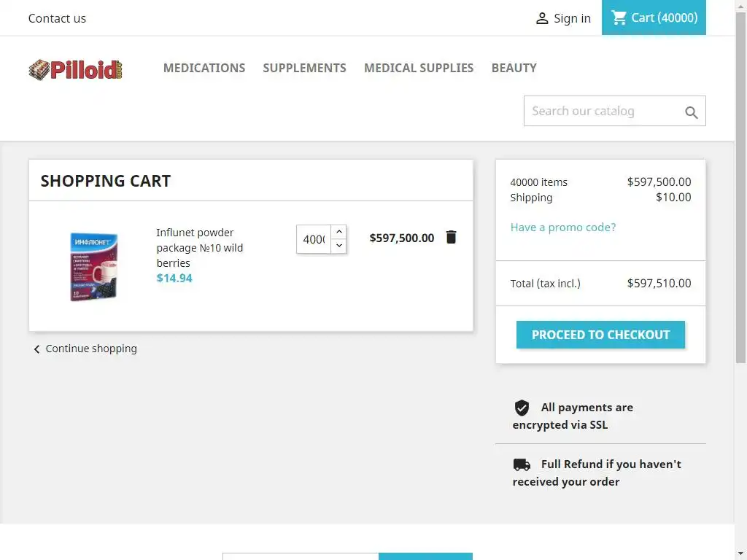Delete Influnet item with trash icon

pyautogui.click(x=451, y=237)
